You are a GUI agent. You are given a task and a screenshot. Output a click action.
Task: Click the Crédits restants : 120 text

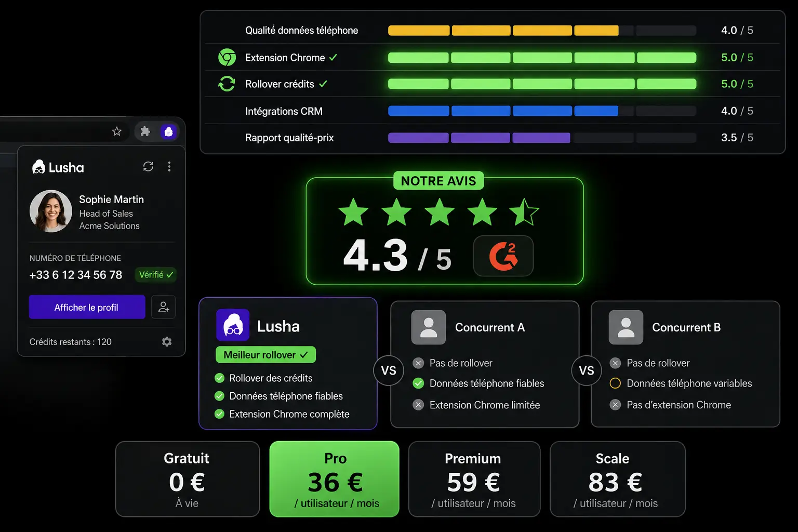(71, 342)
